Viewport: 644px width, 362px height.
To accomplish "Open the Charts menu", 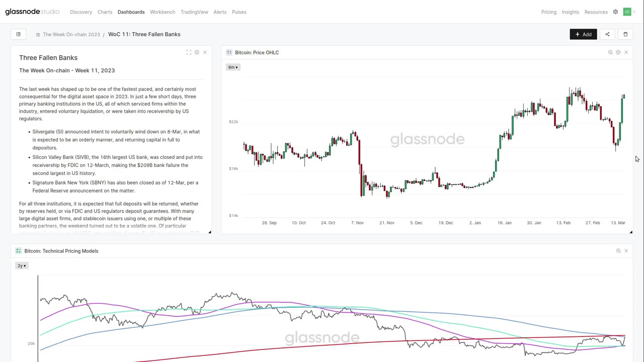I will [105, 12].
